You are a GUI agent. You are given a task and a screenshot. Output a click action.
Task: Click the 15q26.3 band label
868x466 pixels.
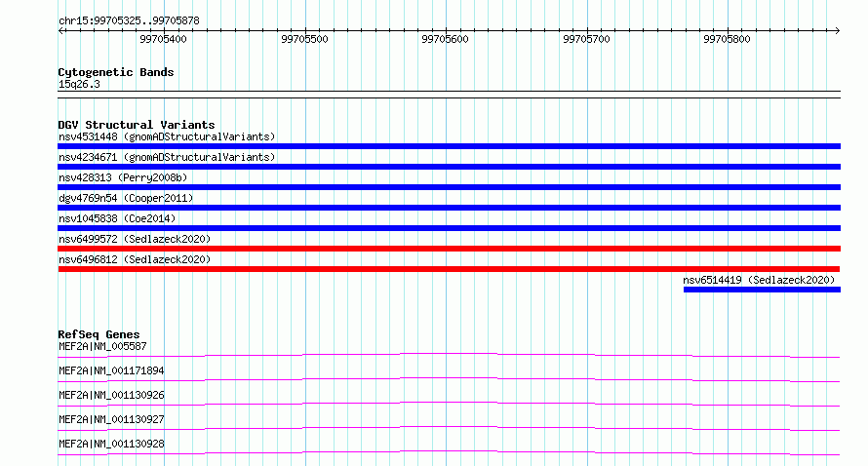[x=79, y=84]
